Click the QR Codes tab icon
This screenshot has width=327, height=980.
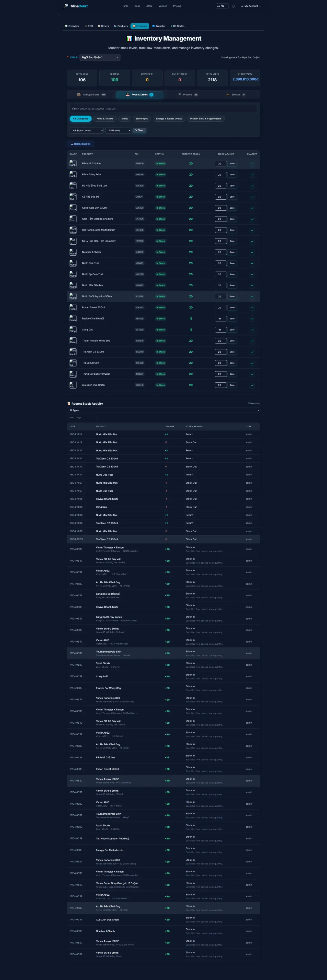(x=171, y=26)
